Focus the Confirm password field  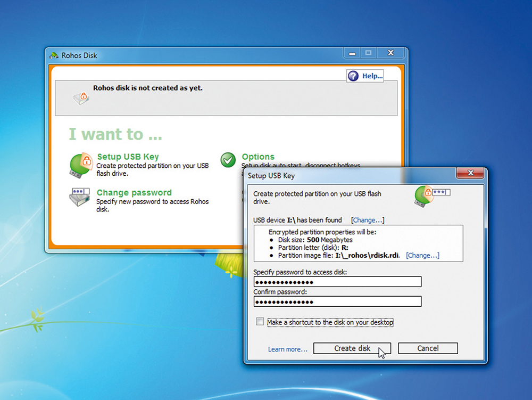338,301
